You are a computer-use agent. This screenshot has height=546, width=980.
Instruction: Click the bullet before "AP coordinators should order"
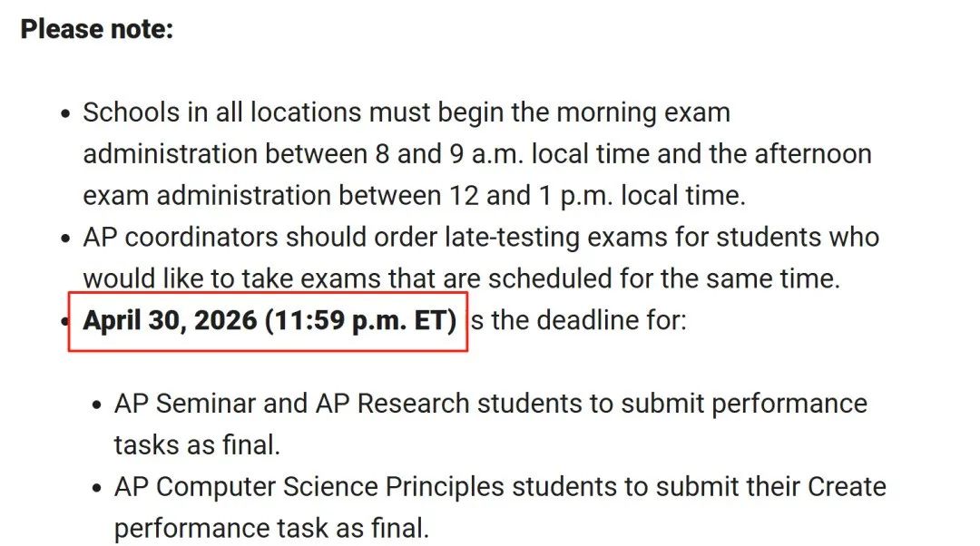(65, 239)
